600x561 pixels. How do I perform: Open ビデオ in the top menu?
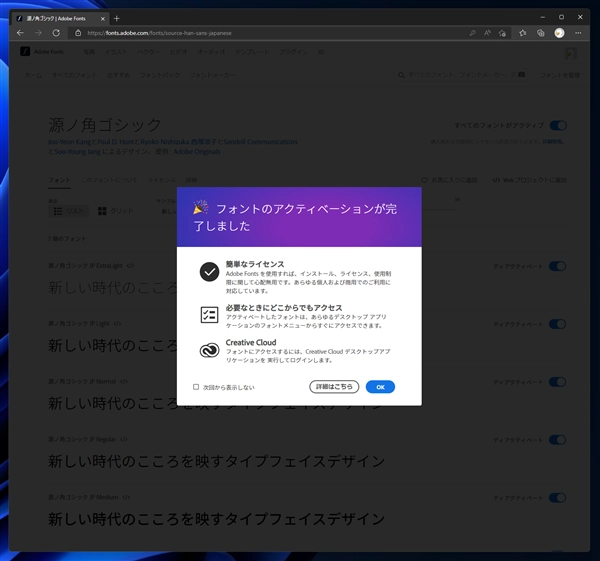[x=178, y=52]
